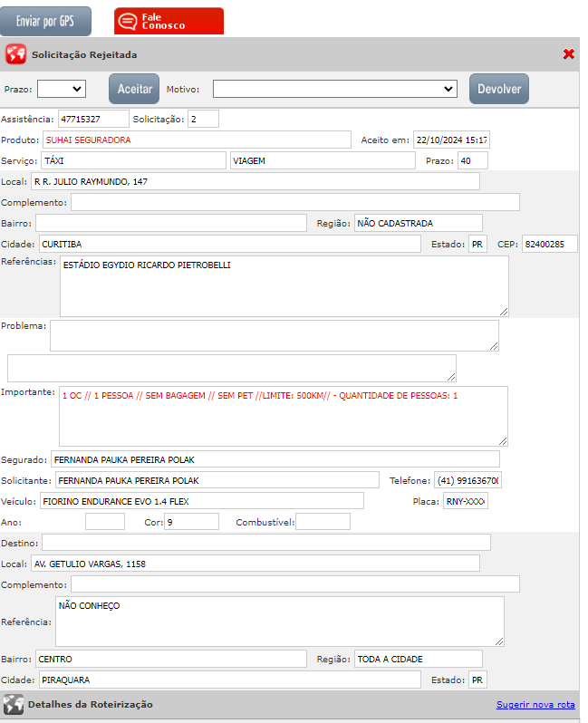The height and width of the screenshot is (723, 588).
Task: Select the Telefone input field
Action: (x=468, y=479)
